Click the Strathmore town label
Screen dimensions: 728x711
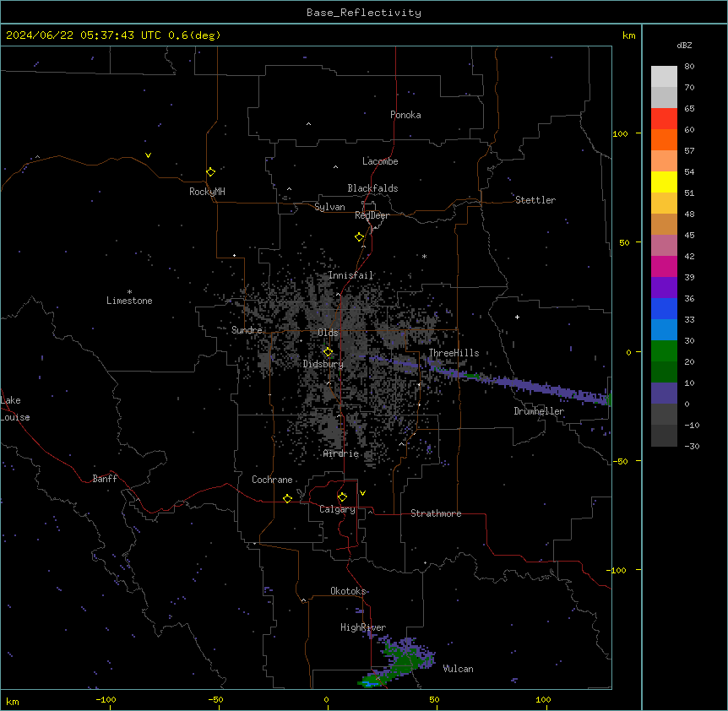click(x=436, y=513)
